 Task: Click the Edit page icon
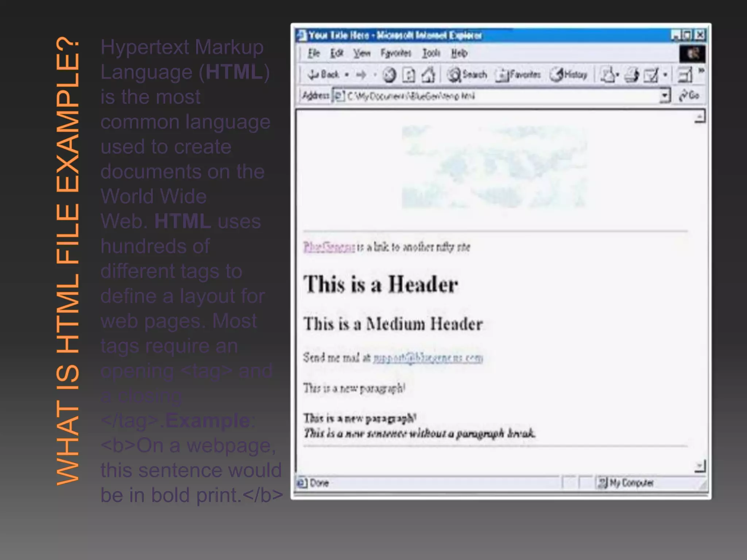tap(651, 75)
